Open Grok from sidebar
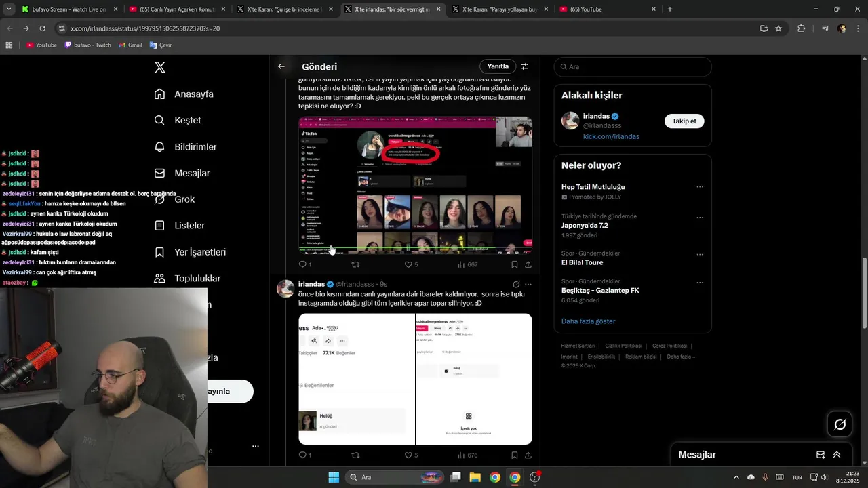868x488 pixels. [174, 199]
